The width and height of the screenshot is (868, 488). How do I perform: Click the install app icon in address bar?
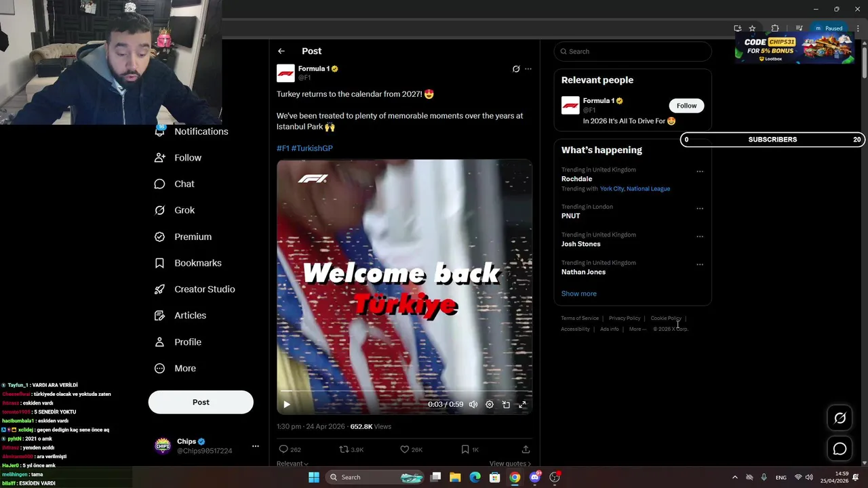click(738, 28)
